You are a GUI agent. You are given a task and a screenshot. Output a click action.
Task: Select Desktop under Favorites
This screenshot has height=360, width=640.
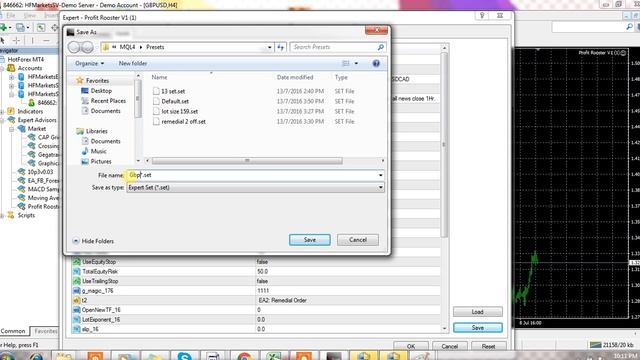pos(101,91)
